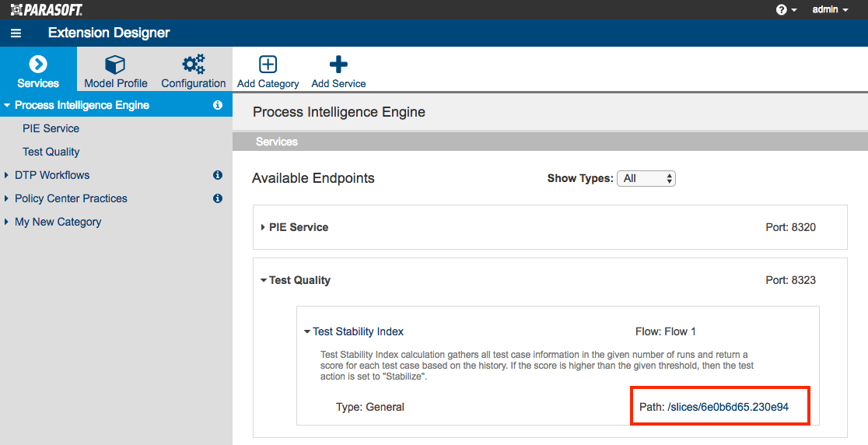Open the hamburger navigation menu
Image resolution: width=868 pixels, height=445 pixels.
click(16, 33)
